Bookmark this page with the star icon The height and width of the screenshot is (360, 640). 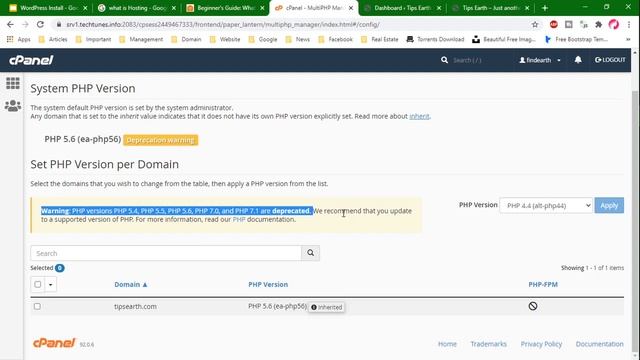pyautogui.click(x=535, y=24)
